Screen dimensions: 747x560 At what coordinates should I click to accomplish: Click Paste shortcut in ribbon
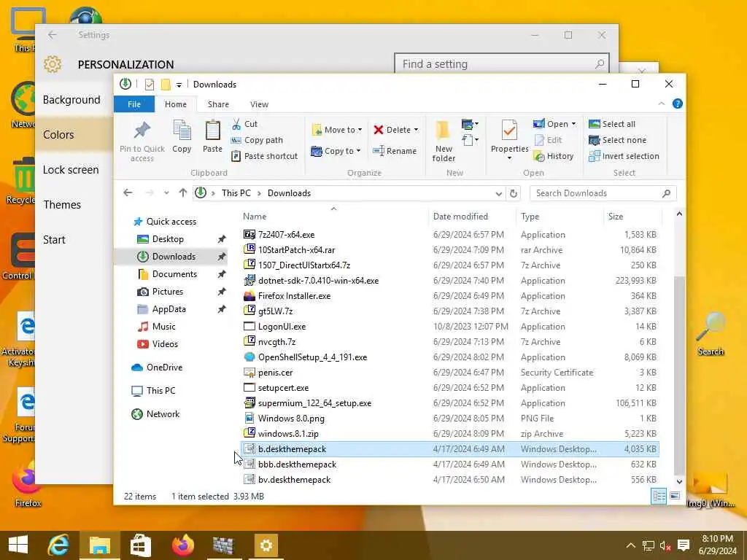[264, 156]
